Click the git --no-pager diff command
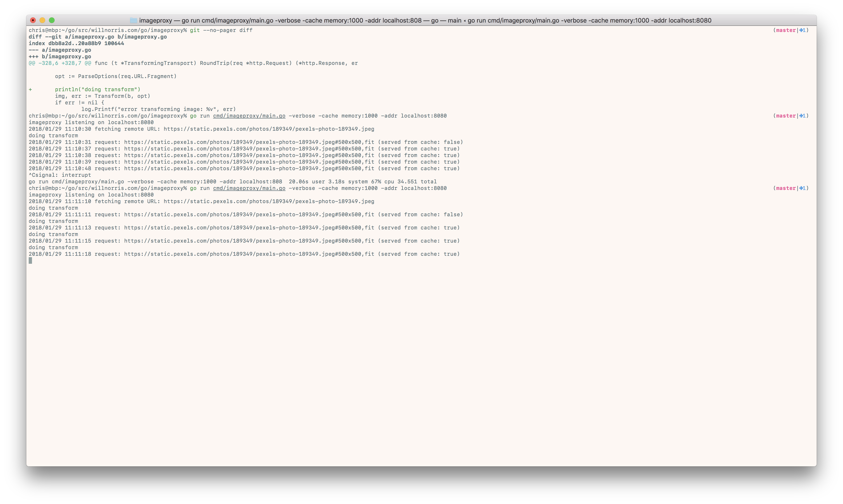843x504 pixels. click(221, 30)
